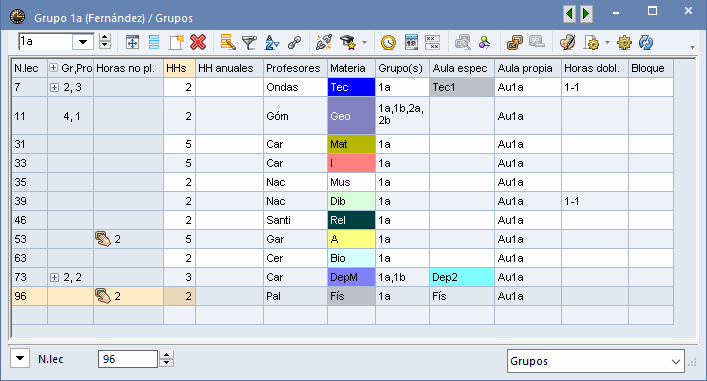Select the olive Mat subject cell
Screen dimensions: 707x381
click(351, 144)
